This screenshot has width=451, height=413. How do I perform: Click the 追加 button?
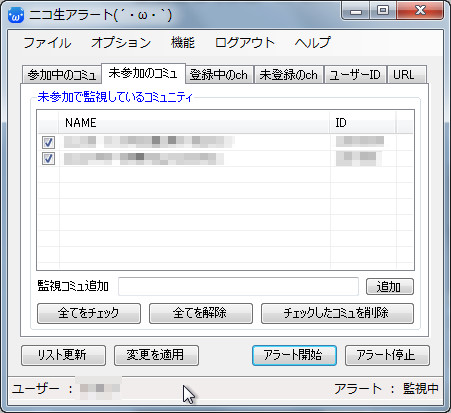[x=390, y=287]
